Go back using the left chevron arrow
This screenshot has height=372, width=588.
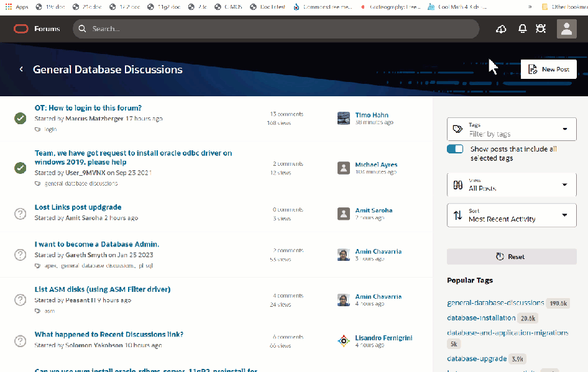point(21,70)
